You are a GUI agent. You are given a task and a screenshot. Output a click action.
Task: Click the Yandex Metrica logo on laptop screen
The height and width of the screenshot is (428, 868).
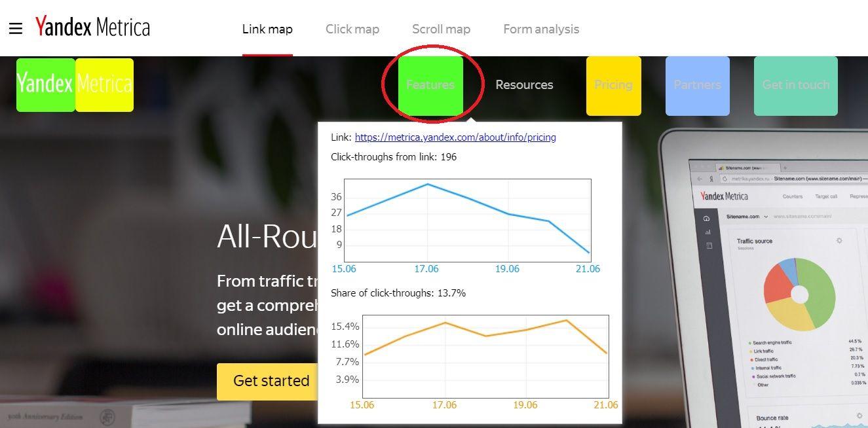pyautogui.click(x=724, y=196)
